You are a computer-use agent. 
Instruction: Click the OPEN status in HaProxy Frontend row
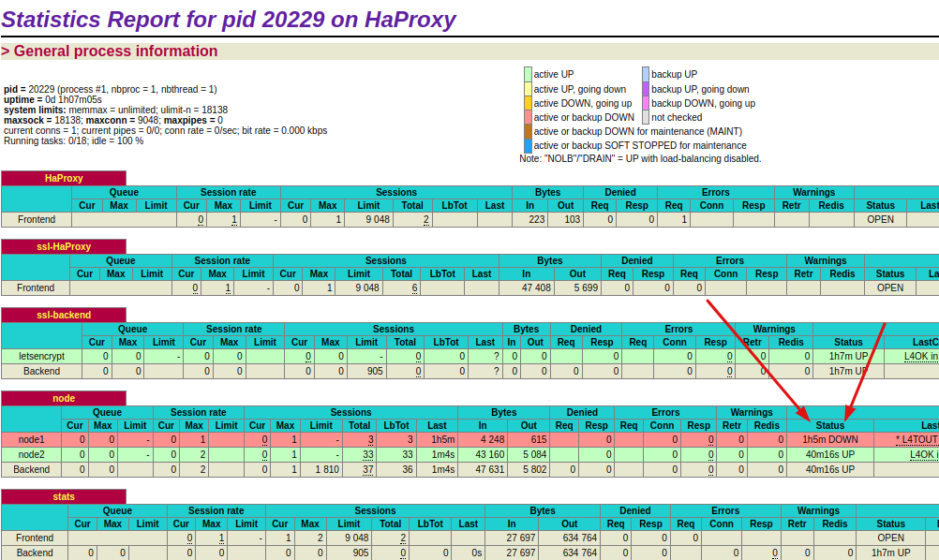[880, 219]
